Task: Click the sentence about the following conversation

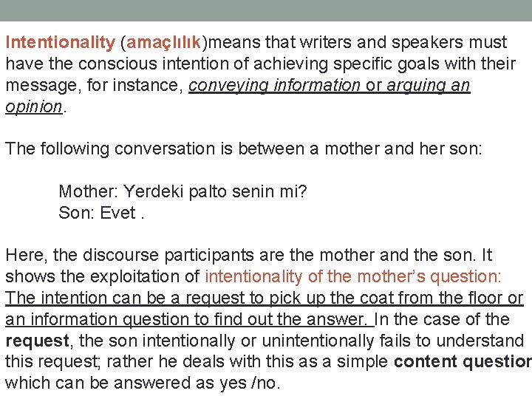Action: click(244, 149)
